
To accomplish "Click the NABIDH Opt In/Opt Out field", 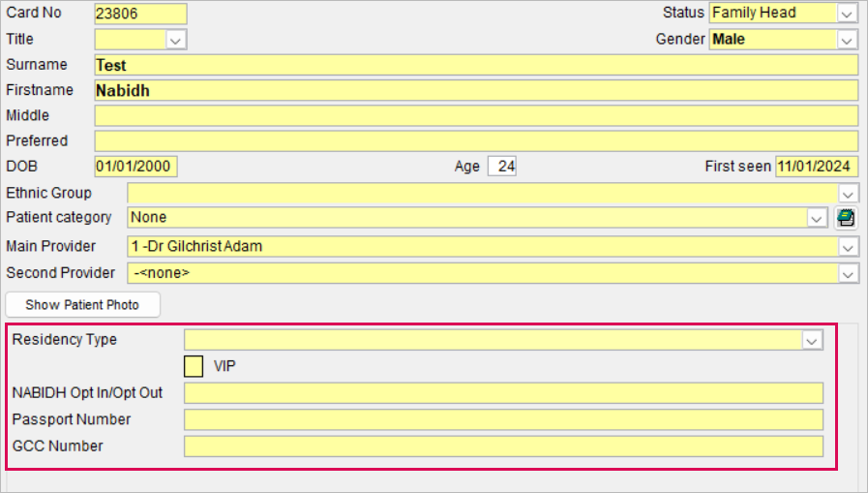I will pyautogui.click(x=503, y=392).
